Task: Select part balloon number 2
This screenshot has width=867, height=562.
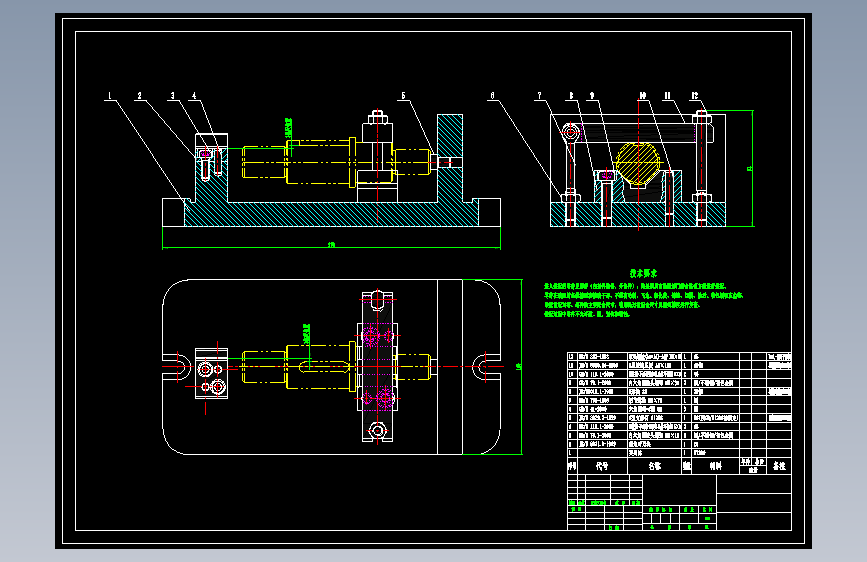Action: (x=139, y=96)
